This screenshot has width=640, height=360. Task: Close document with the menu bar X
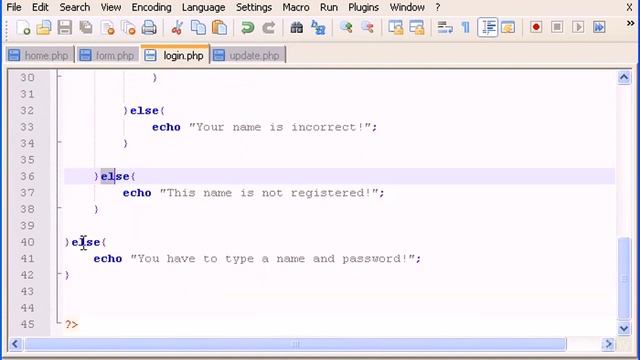tap(629, 7)
